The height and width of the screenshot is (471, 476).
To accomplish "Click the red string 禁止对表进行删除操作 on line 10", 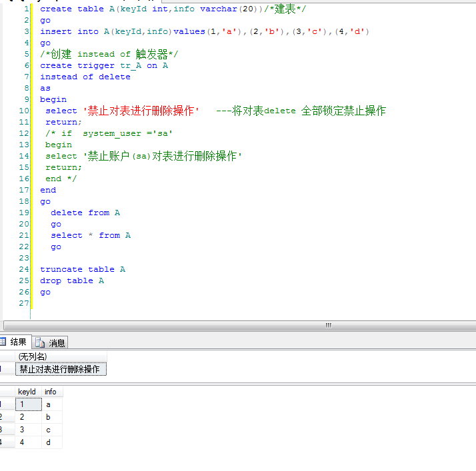I will click(141, 111).
